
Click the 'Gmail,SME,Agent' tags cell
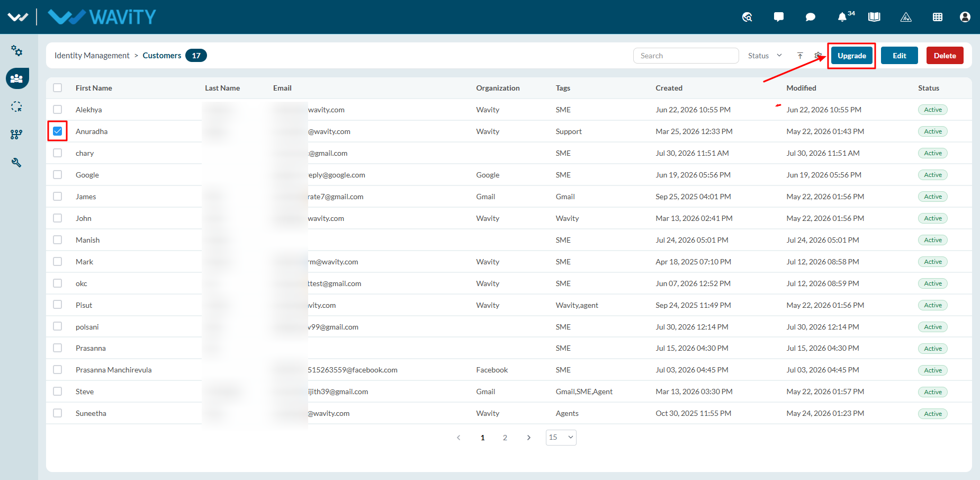584,392
